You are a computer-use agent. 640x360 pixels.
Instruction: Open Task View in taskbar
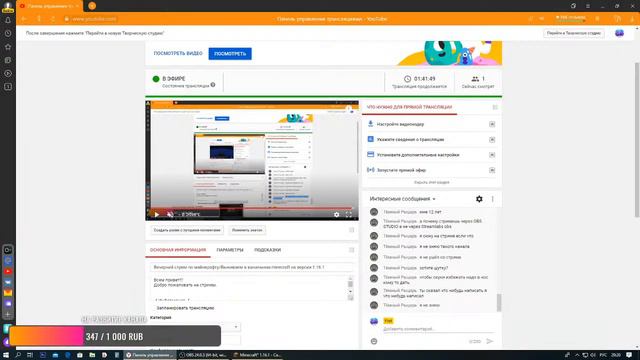(x=30, y=355)
